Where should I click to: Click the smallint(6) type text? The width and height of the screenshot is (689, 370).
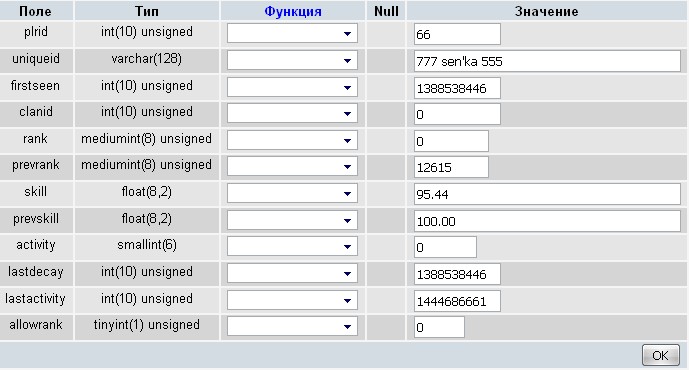pos(147,245)
